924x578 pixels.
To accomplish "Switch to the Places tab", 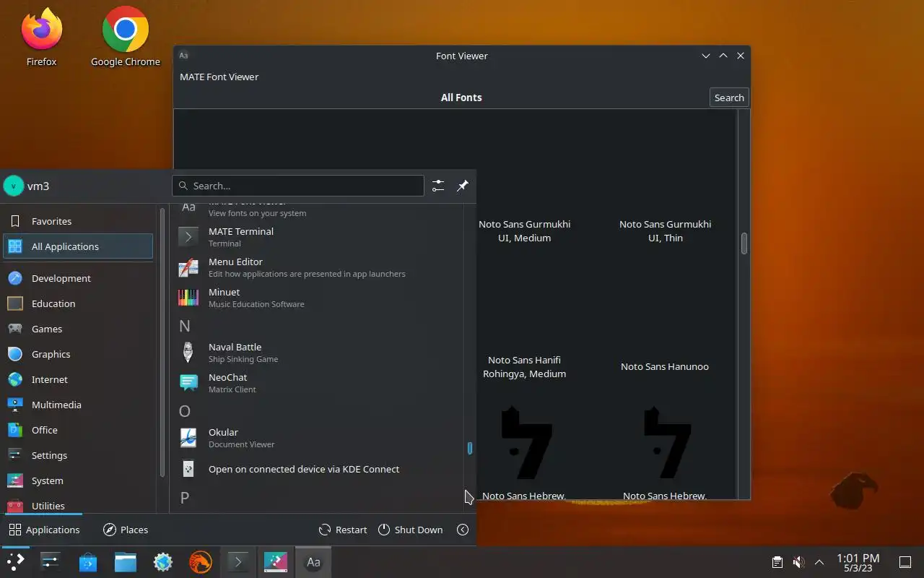I will coord(126,530).
